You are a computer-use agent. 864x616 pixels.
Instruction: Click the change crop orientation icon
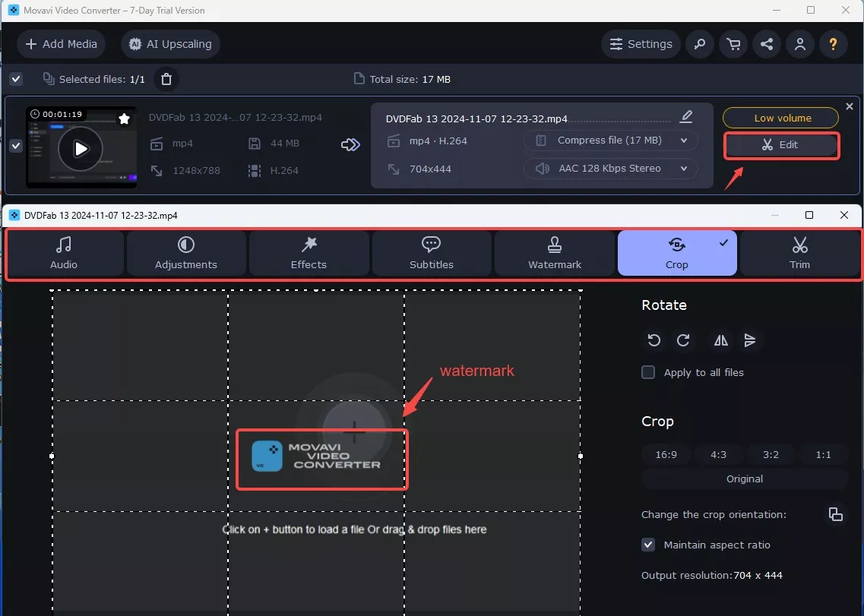pyautogui.click(x=836, y=514)
